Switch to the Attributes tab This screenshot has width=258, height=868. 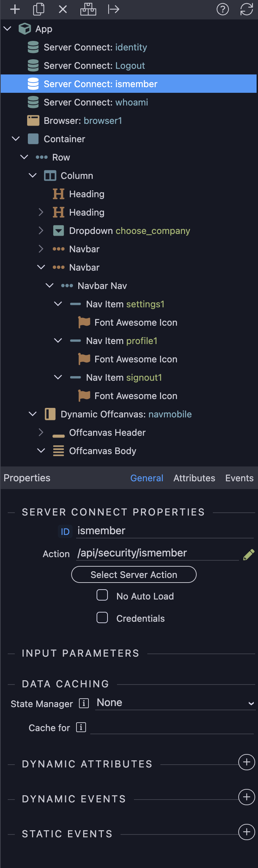click(194, 478)
